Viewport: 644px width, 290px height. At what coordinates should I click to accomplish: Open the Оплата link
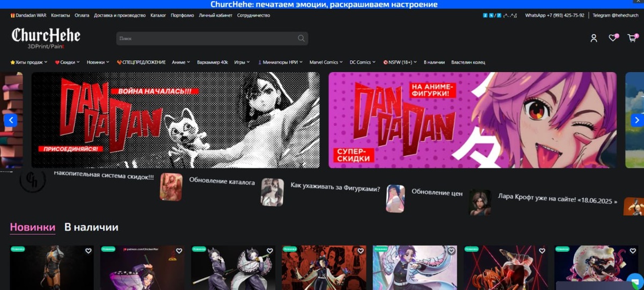click(x=82, y=16)
